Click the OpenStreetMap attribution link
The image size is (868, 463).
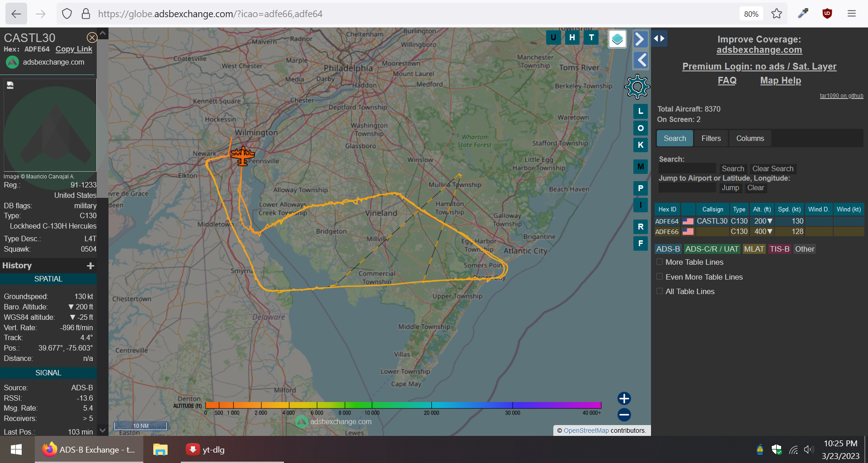coord(586,430)
